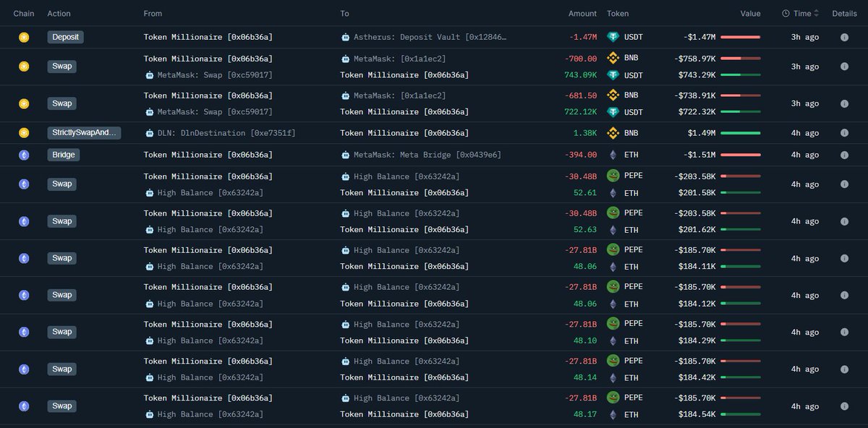Open Astherus: Deposit Vault address link
Screen dimensions: 868x428
[x=430, y=37]
